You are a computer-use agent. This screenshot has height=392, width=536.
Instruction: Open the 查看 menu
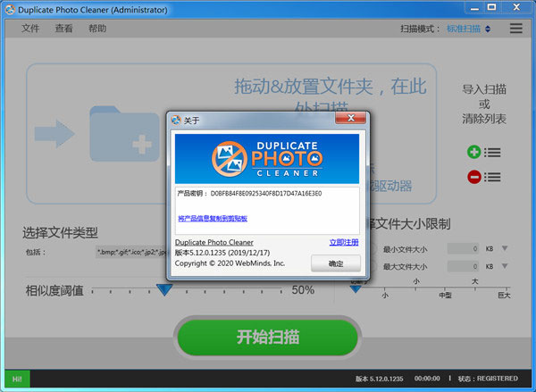click(x=64, y=29)
